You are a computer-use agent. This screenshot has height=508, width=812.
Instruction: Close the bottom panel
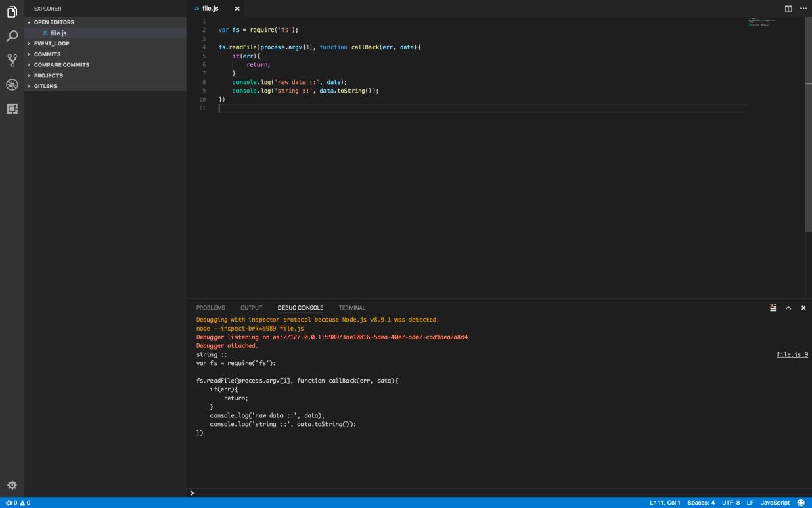pyautogui.click(x=803, y=308)
